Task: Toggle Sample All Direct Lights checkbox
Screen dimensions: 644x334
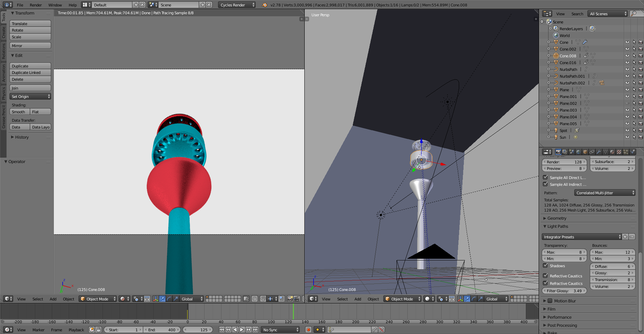Action: pyautogui.click(x=545, y=177)
